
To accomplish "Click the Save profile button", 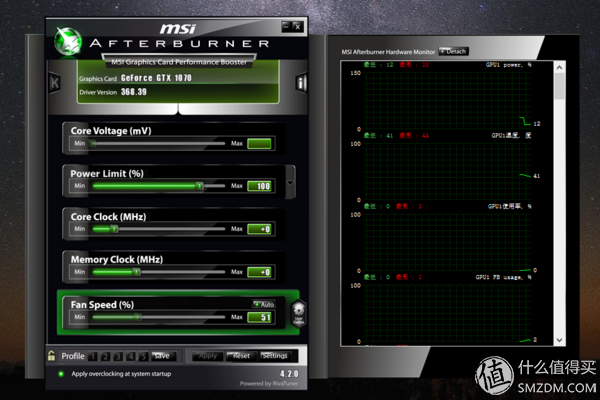I will 163,356.
